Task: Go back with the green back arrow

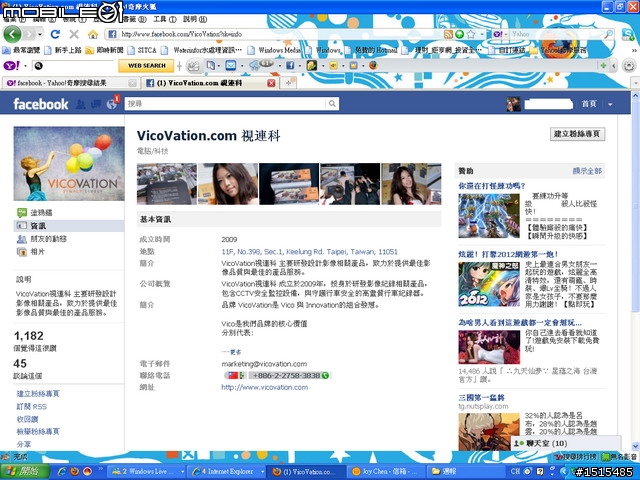Action: tap(12, 34)
